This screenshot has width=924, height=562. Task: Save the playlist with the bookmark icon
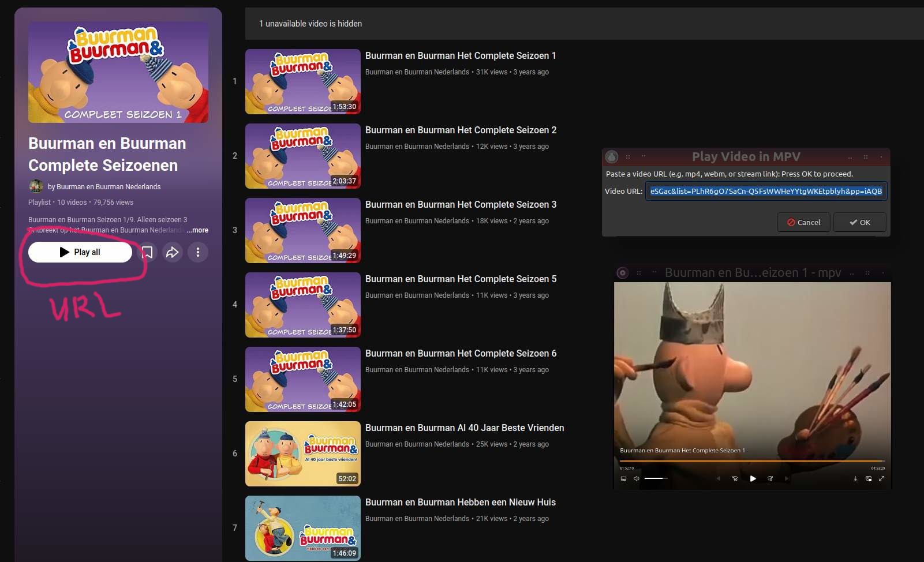point(147,252)
